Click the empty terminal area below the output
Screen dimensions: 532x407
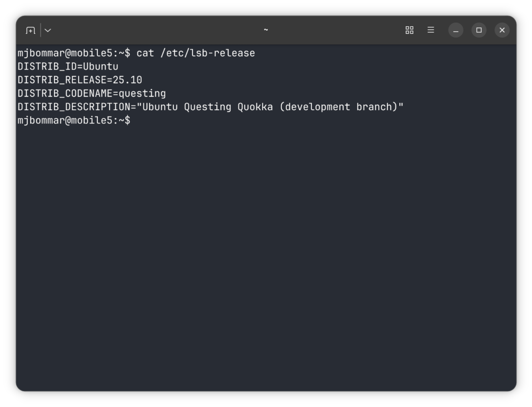coord(266,250)
